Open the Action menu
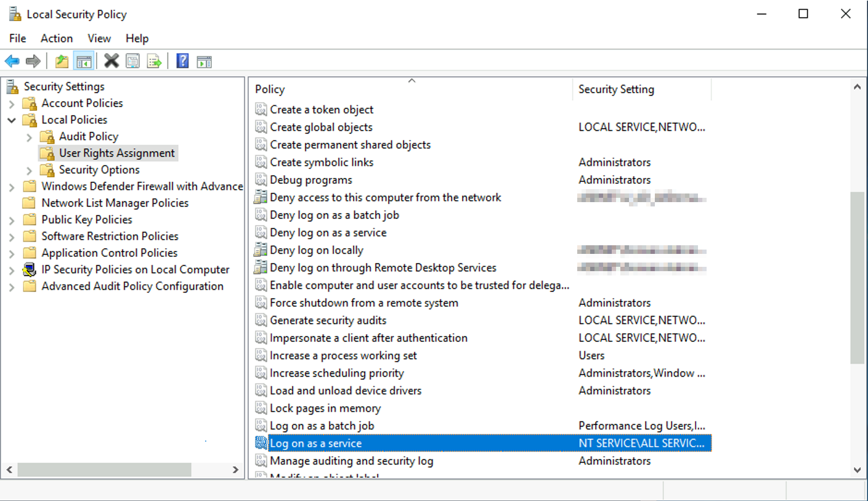This screenshot has height=501, width=868. pos(57,38)
